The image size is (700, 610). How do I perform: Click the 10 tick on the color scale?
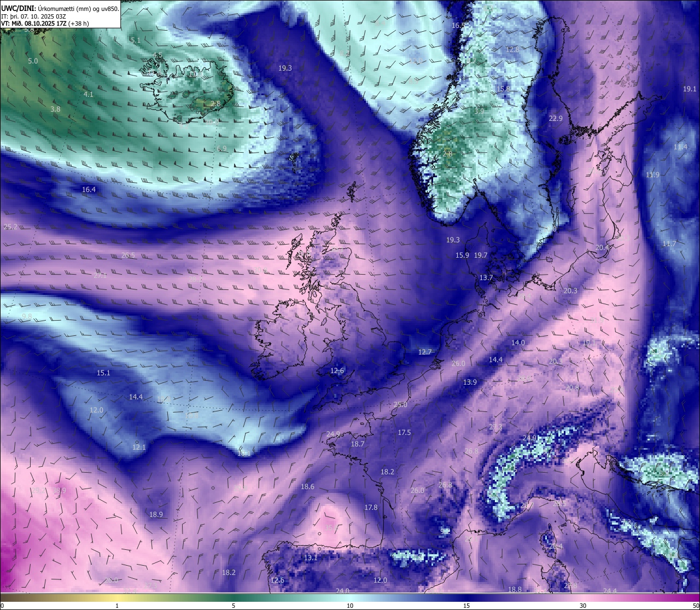click(350, 606)
